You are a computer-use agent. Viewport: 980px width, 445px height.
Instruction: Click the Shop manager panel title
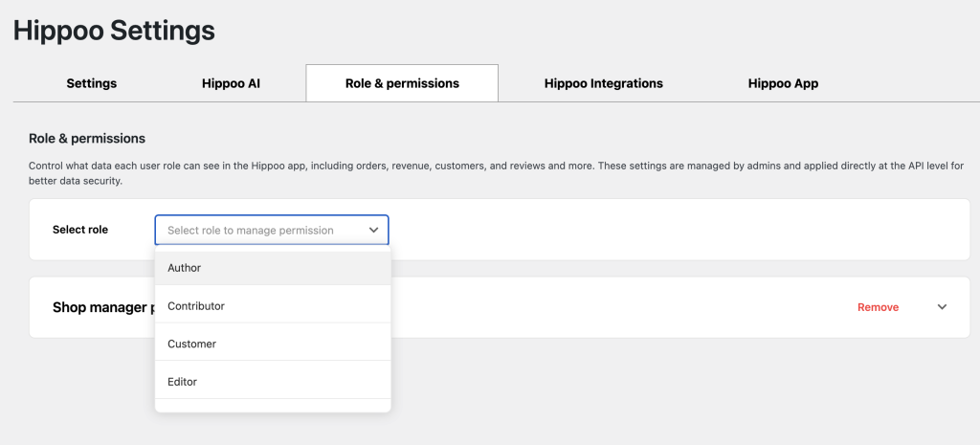point(102,307)
